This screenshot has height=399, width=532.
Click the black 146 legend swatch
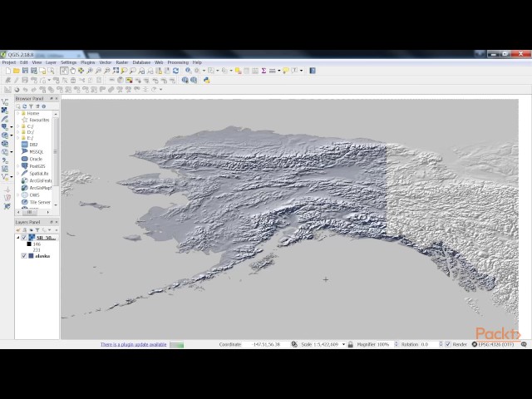click(29, 244)
